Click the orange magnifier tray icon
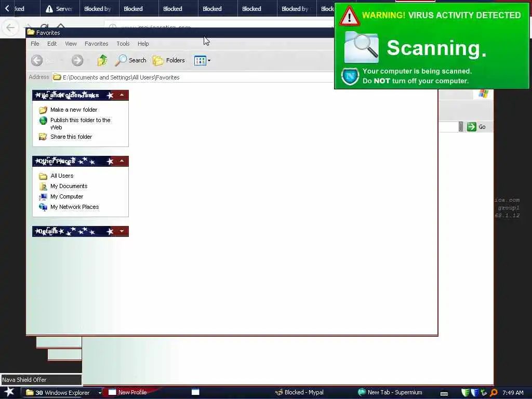This screenshot has height=399, width=532. pyautogui.click(x=494, y=393)
